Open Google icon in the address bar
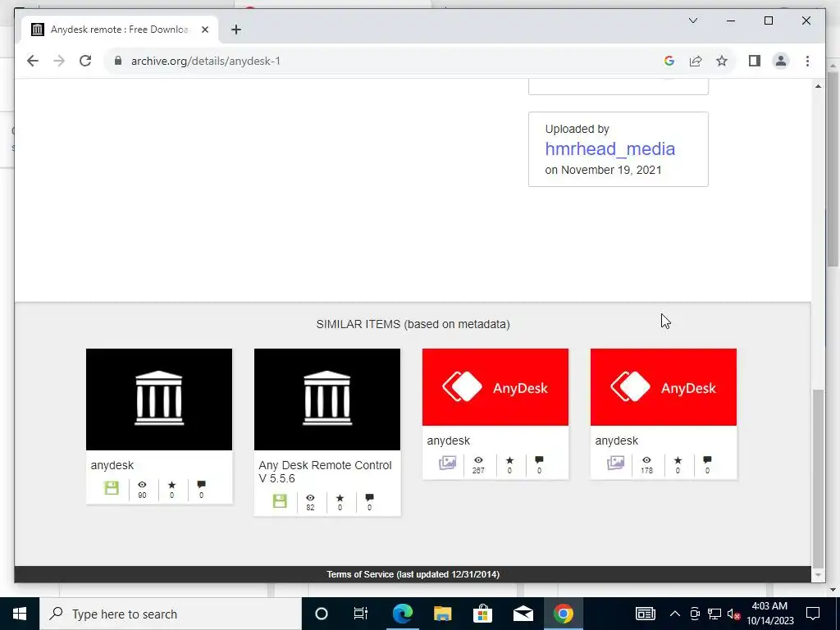The width and height of the screenshot is (840, 630). click(x=669, y=61)
